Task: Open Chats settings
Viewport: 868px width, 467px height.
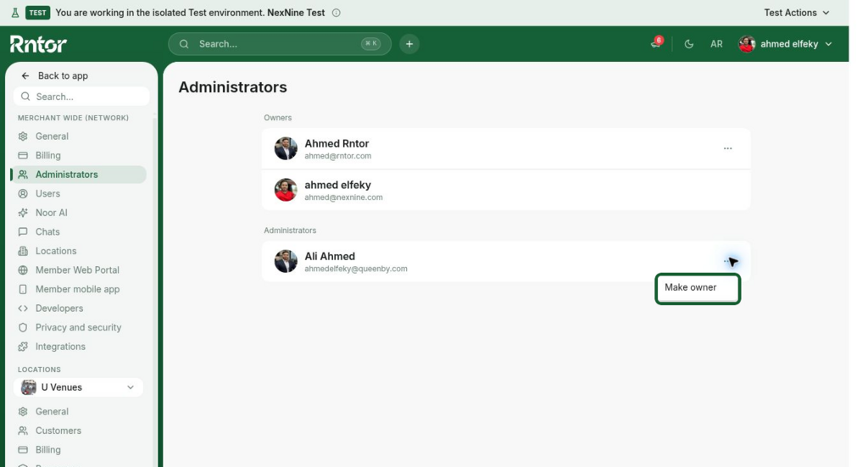Action: pyautogui.click(x=79, y=232)
